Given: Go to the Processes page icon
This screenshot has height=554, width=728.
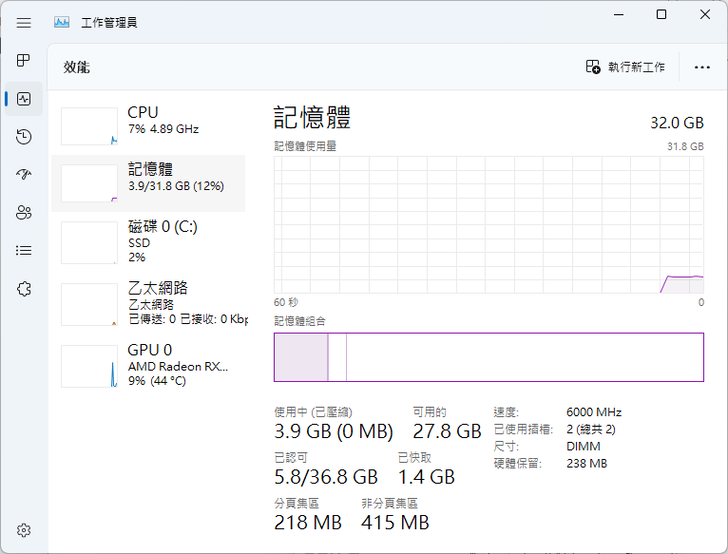Looking at the screenshot, I should pos(24,61).
